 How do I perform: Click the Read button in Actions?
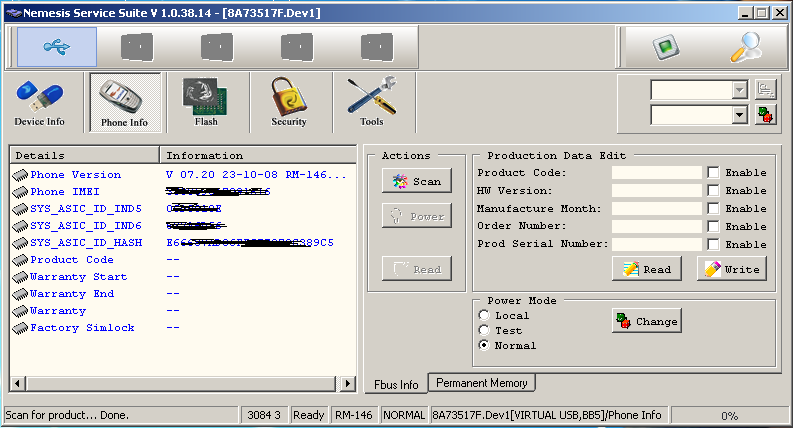click(x=417, y=269)
